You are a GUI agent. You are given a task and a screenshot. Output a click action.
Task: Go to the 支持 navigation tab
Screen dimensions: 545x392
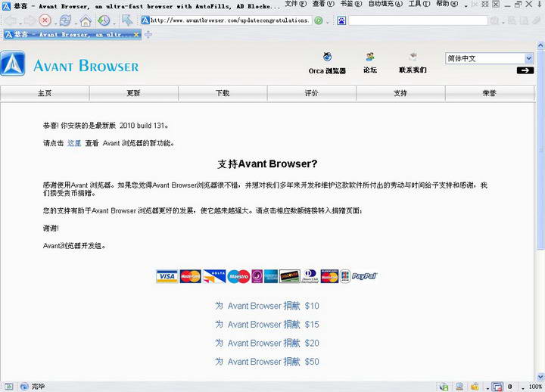pos(400,93)
